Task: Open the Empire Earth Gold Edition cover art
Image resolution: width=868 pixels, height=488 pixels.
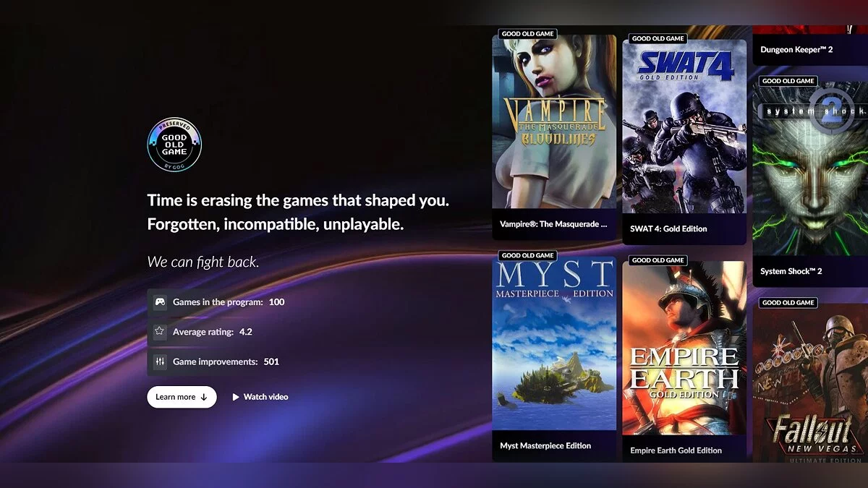Action: 684,348
